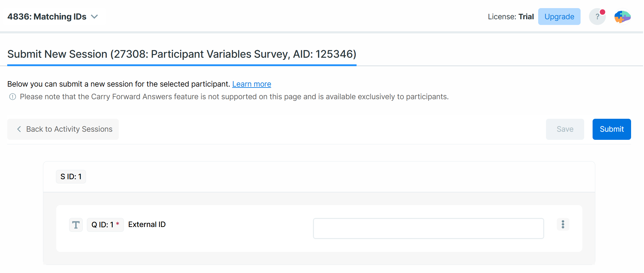Image resolution: width=644 pixels, height=273 pixels.
Task: Focus the External ID text field
Action: coord(428,229)
